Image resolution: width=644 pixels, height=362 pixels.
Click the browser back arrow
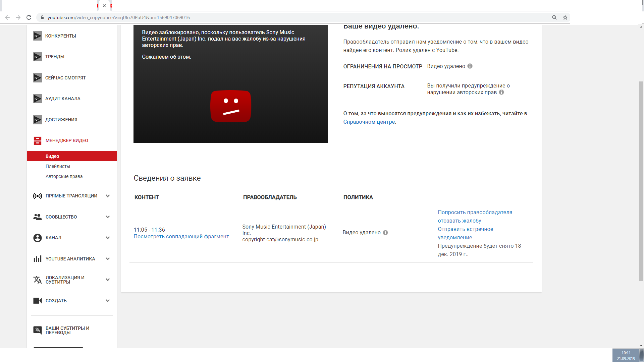click(7, 17)
